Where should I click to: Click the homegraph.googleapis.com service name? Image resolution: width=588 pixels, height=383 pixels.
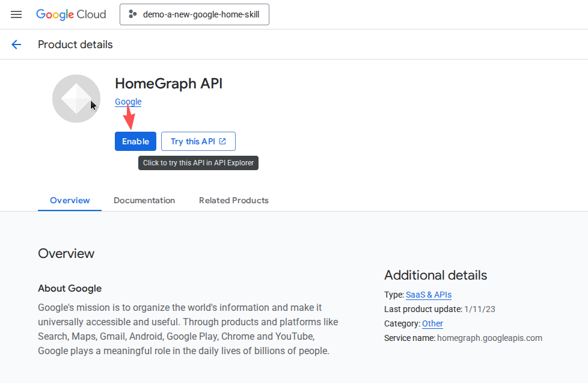(489, 338)
